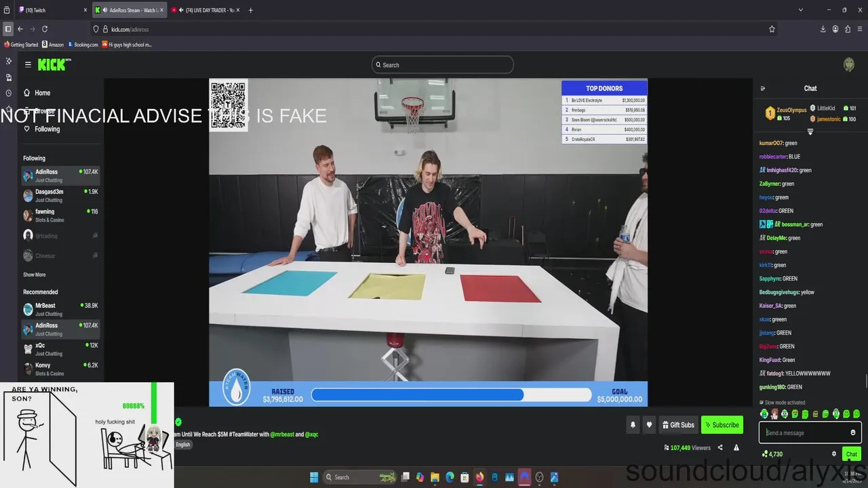Open File Explorer from the taskbar
The height and width of the screenshot is (488, 868).
pyautogui.click(x=435, y=477)
